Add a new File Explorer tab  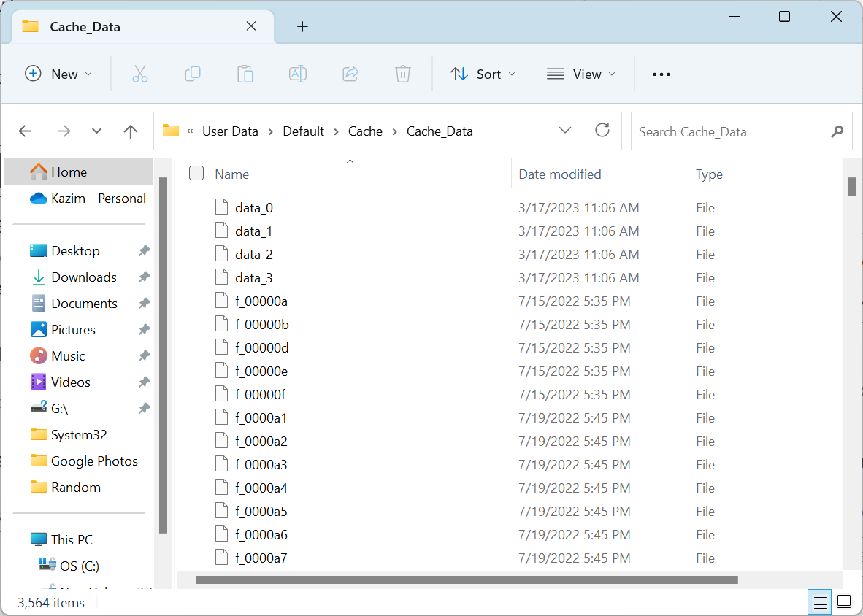click(x=302, y=27)
